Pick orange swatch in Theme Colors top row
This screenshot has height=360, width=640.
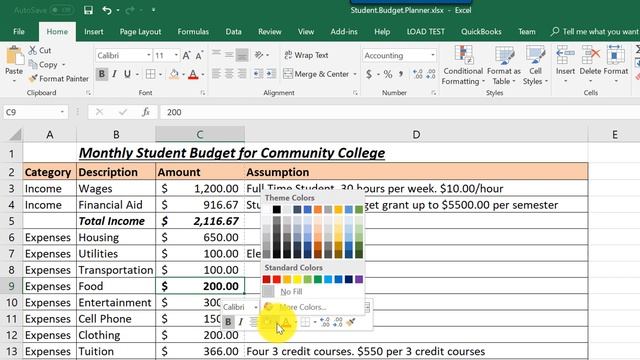point(318,209)
